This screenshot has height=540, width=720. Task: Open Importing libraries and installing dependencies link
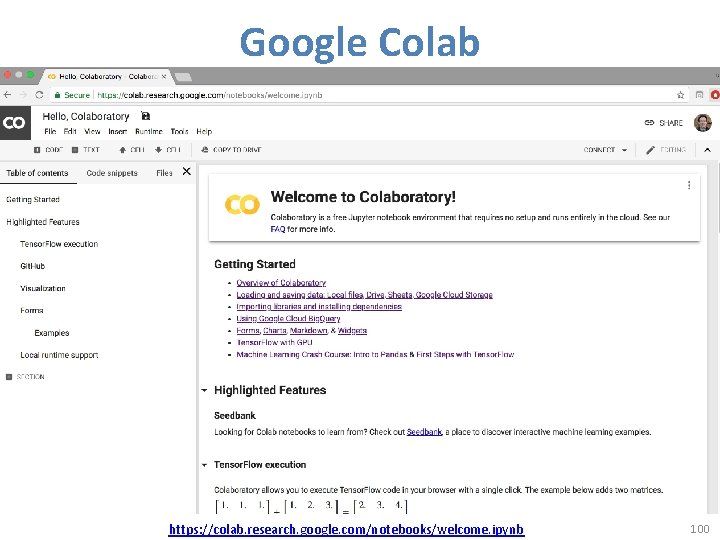tap(319, 306)
